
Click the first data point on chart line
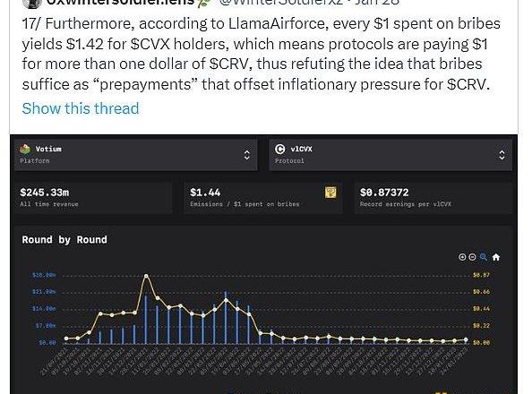click(66, 338)
